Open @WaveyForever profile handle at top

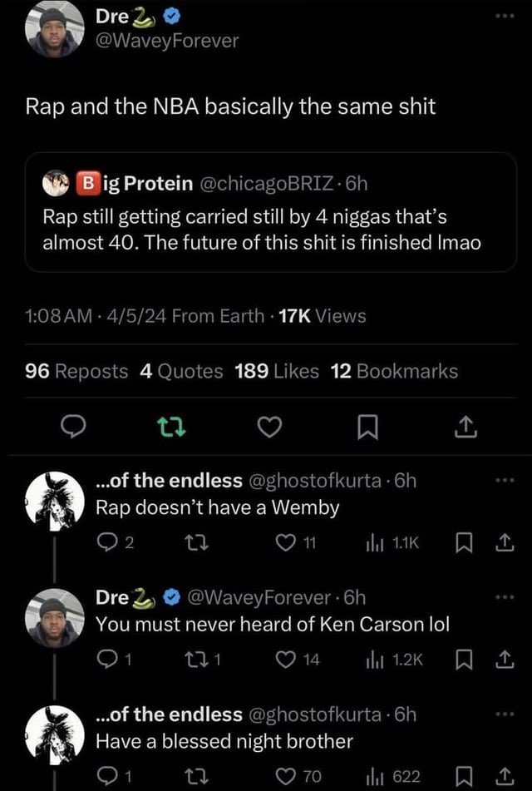click(167, 41)
